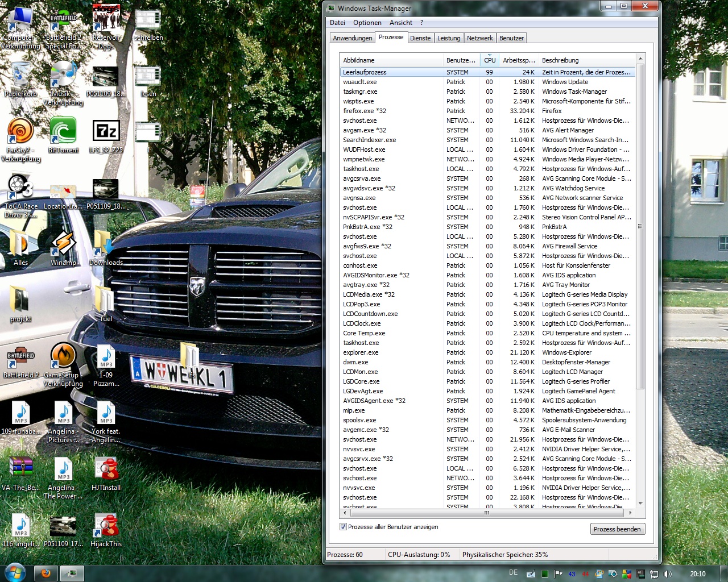
Task: Open the Downloads folder on the desktop
Action: pos(106,248)
